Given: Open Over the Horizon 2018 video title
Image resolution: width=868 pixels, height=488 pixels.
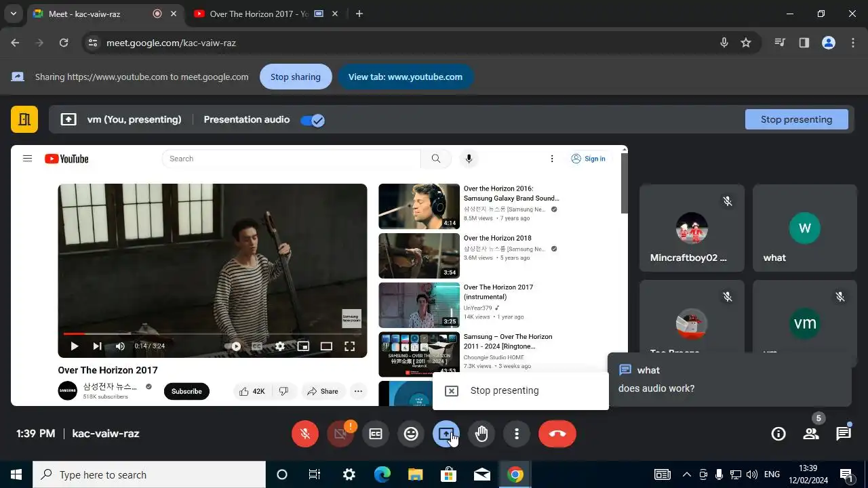Looking at the screenshot, I should pyautogui.click(x=498, y=238).
